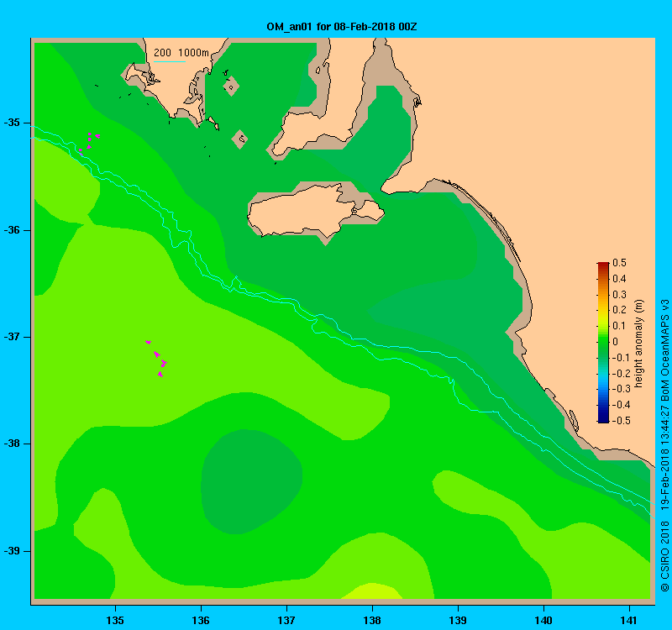This screenshot has height=630, width=672.
Task: Click the '137' longitude axis label
Action: point(286,621)
